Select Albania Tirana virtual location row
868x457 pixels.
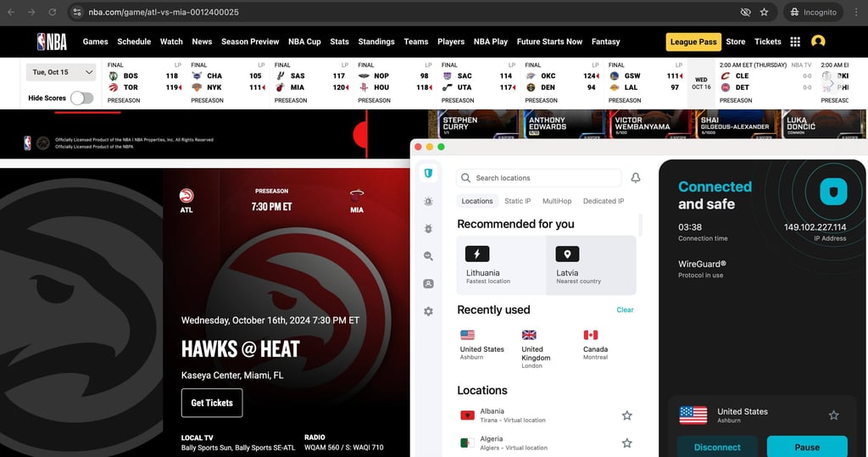point(547,415)
